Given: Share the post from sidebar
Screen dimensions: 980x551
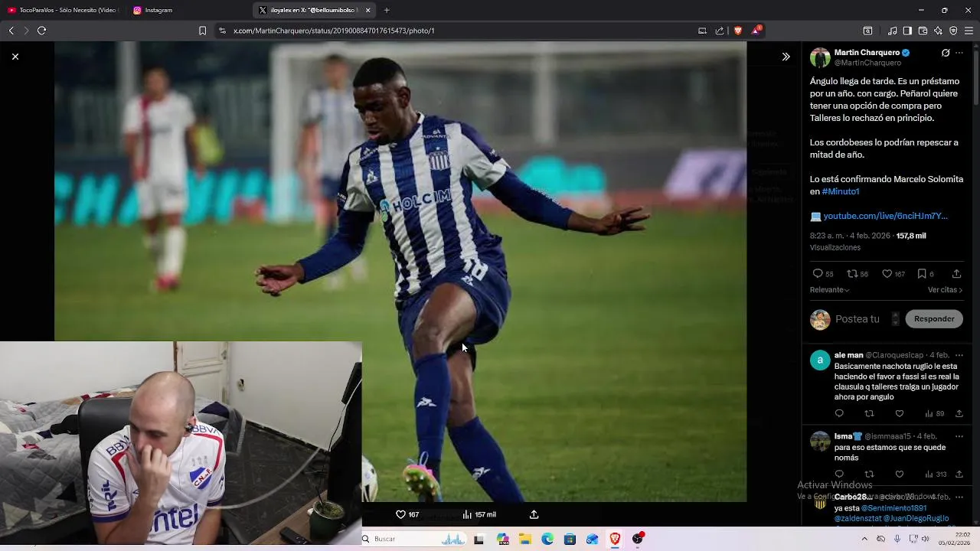Looking at the screenshot, I should 956,274.
